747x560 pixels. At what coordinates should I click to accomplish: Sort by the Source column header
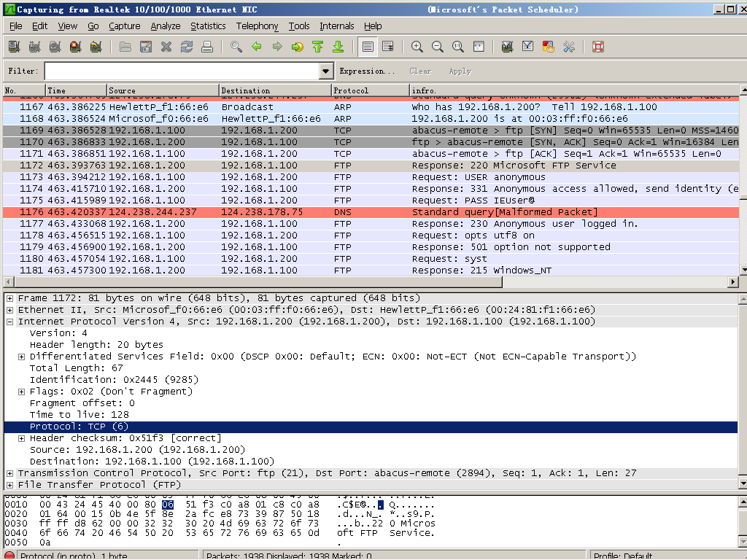(163, 90)
